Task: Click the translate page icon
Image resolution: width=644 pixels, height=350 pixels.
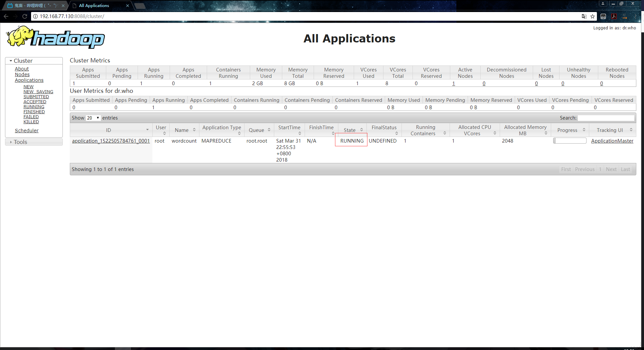Action: (584, 16)
